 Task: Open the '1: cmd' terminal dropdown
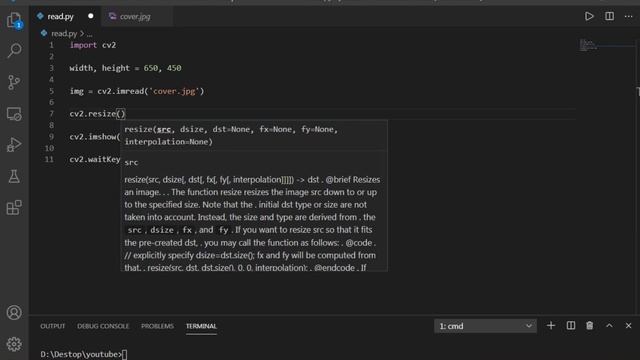485,326
